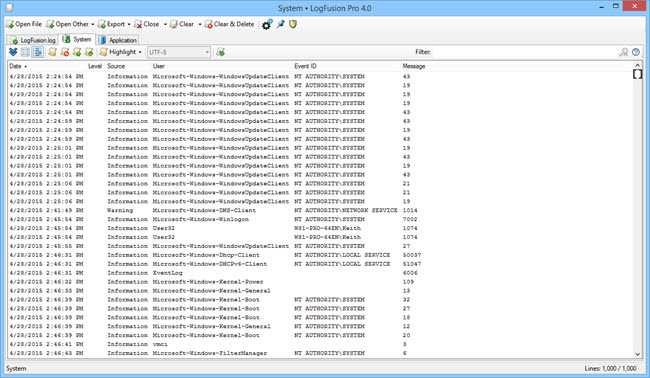The image size is (650, 378).
Task: Click the Event ID column header
Action: (x=347, y=66)
